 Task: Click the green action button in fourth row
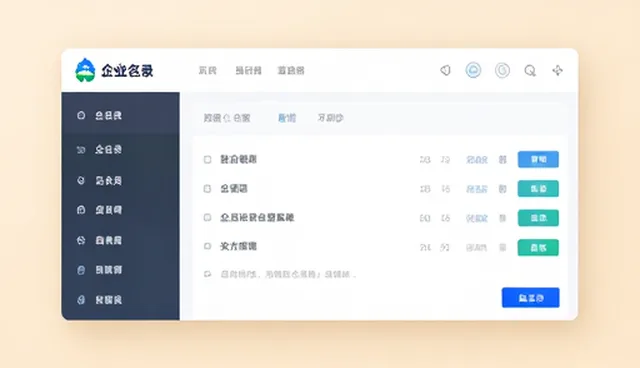tap(538, 248)
